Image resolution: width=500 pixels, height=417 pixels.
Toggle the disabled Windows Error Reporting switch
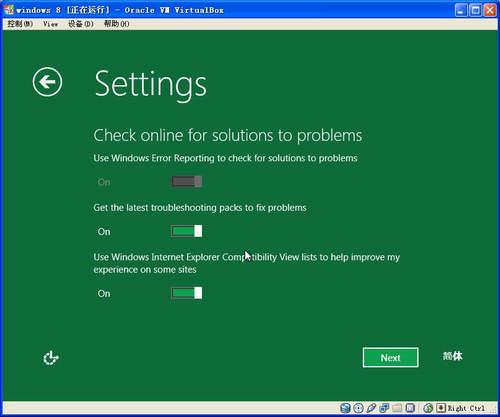point(186,182)
